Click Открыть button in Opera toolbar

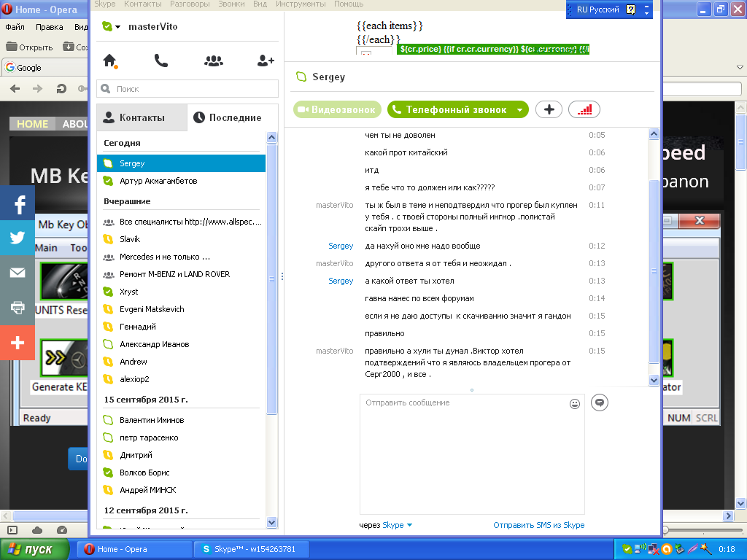pos(29,47)
